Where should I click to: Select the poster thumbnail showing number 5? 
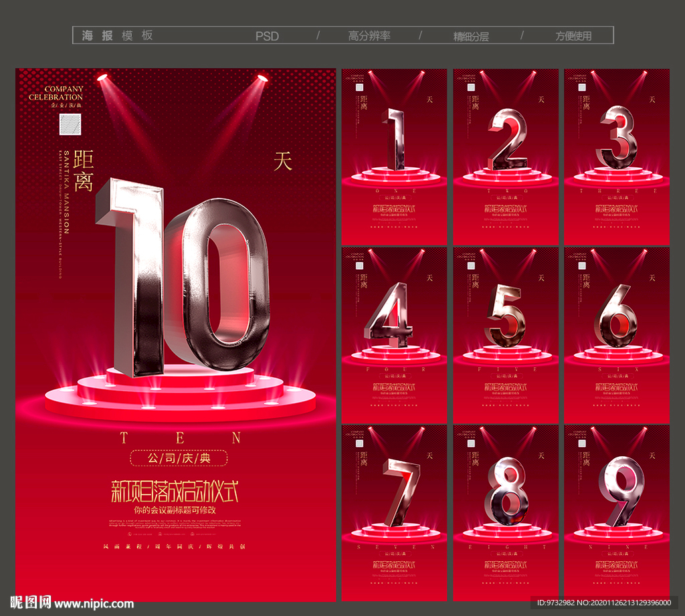(506, 335)
